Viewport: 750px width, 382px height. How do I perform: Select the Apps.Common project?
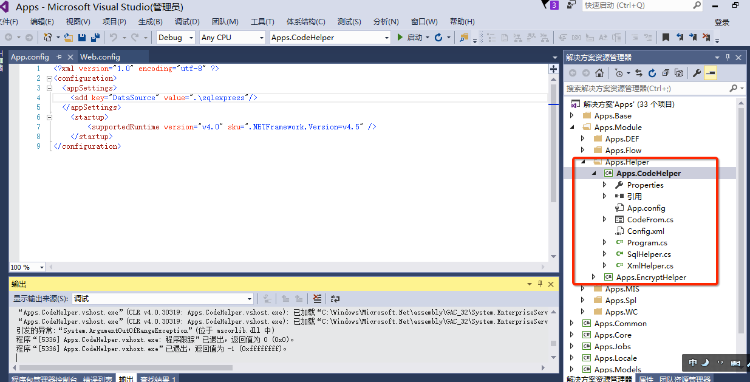[620, 324]
